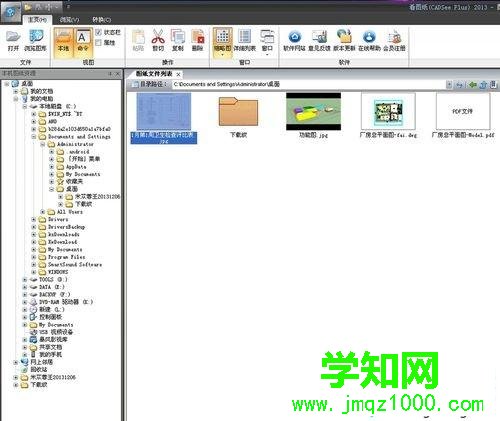Screen dimensions: 500x421
Task: Select the 回收站 recycle bin item
Action: [x=39, y=370]
